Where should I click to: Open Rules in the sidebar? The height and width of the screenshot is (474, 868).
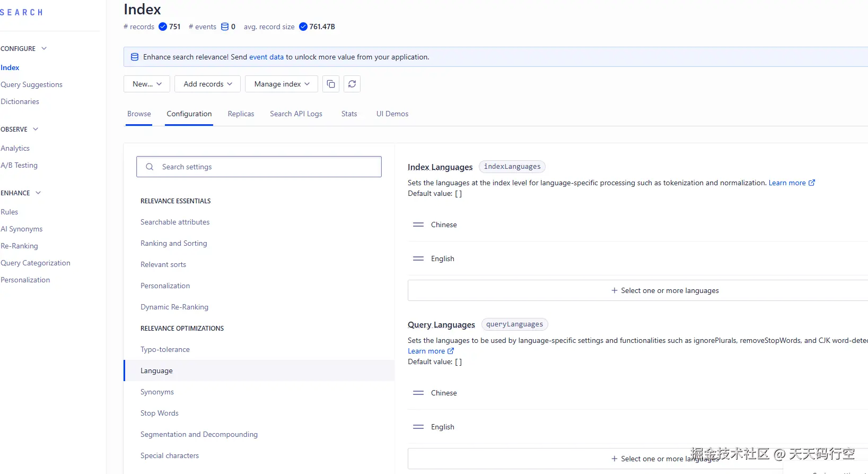[x=9, y=212]
